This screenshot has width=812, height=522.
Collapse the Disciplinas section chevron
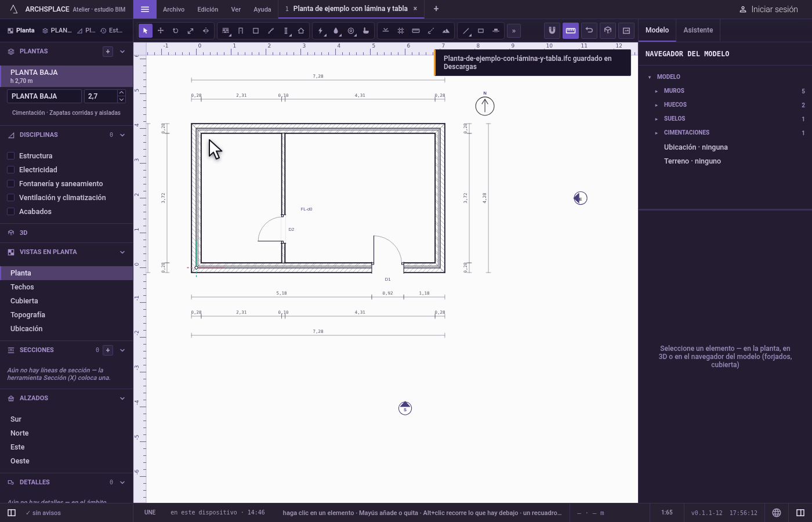(x=122, y=135)
